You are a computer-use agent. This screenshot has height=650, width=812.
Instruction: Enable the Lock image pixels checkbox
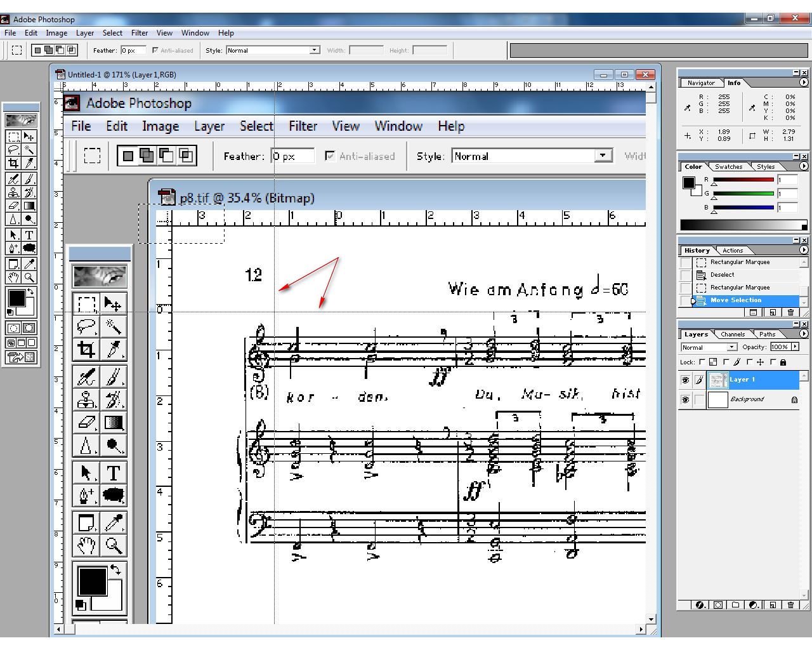(726, 362)
